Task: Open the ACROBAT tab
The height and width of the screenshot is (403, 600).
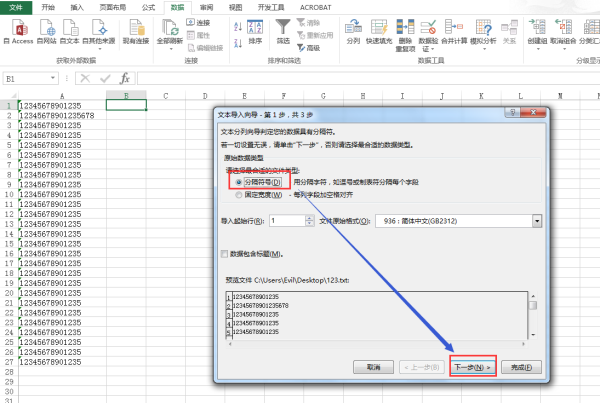Action: 315,7
